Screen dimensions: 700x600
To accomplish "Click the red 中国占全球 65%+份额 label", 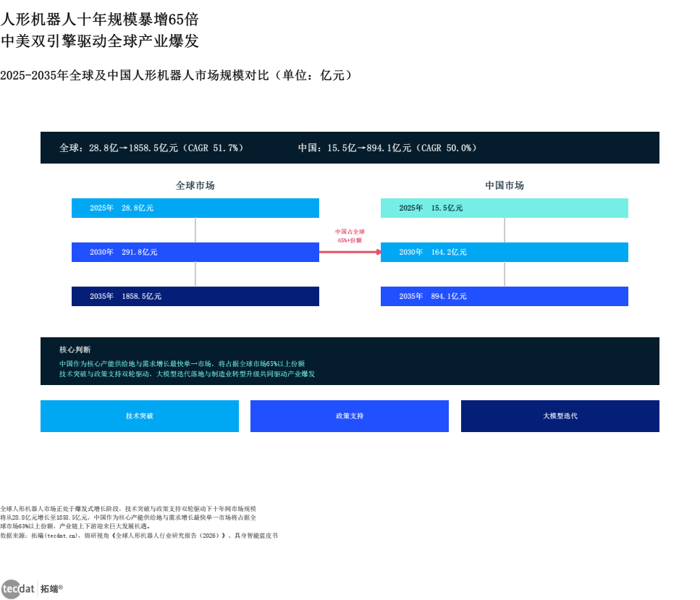I will [x=350, y=236].
